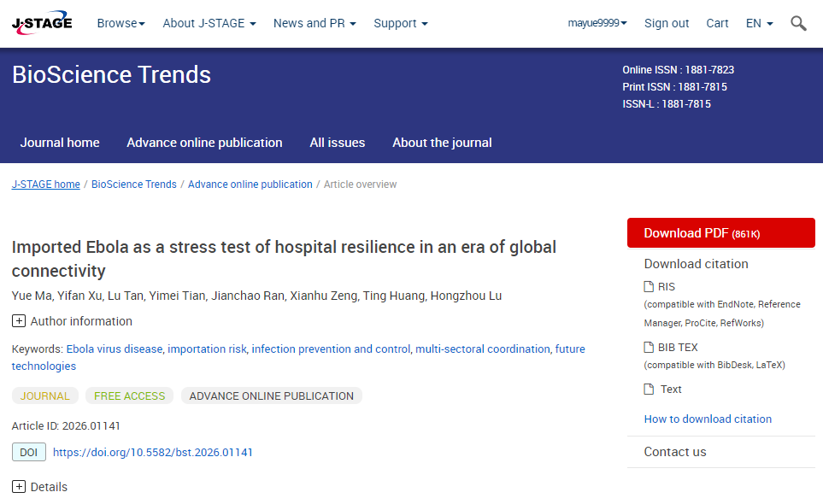
Task: Click the J-STAGE home breadcrumb
Action: (x=45, y=184)
